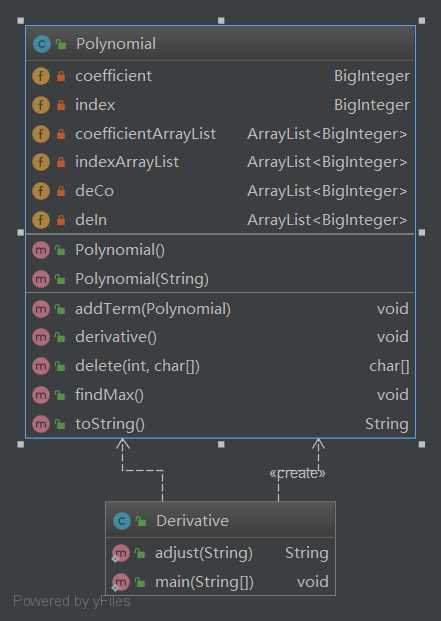Viewport: 441px width, 621px height.
Task: Click the Polynomial class icon in header
Action: pyautogui.click(x=42, y=44)
